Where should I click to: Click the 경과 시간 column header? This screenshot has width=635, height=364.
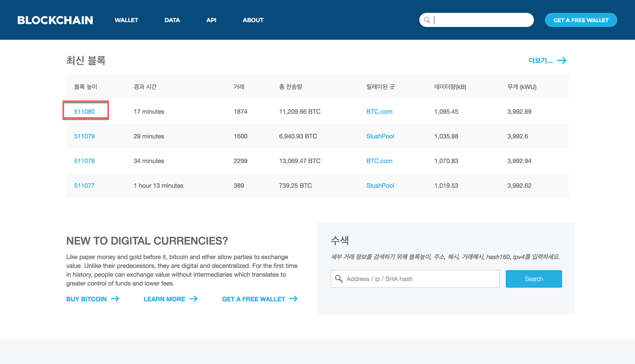click(145, 87)
